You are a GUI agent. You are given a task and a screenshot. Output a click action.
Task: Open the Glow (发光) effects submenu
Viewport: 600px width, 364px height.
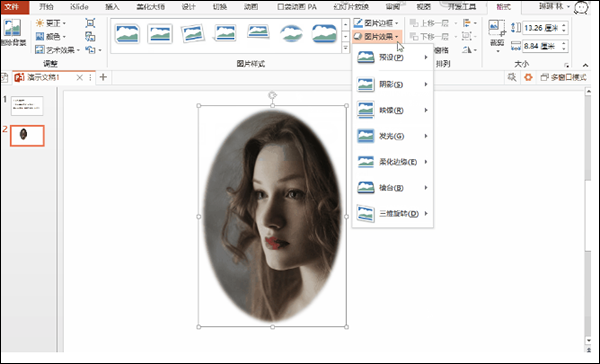pyautogui.click(x=393, y=136)
